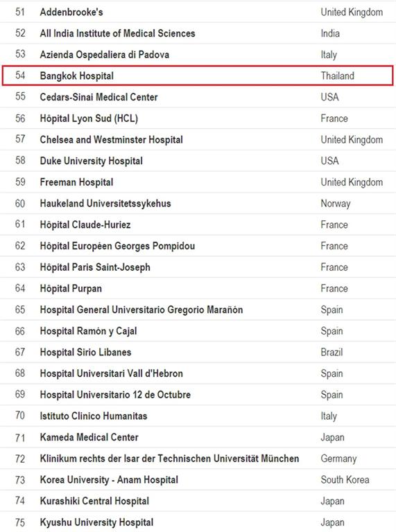Viewport: 396px width, 532px height.
Task: Open the Freeman Hospital row
Action: 198,182
